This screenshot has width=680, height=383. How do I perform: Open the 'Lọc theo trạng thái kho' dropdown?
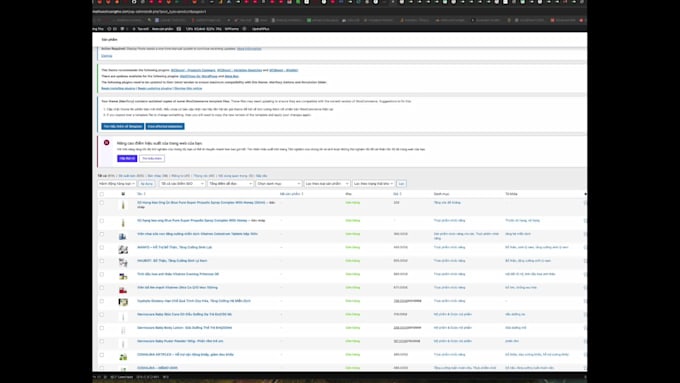point(373,184)
